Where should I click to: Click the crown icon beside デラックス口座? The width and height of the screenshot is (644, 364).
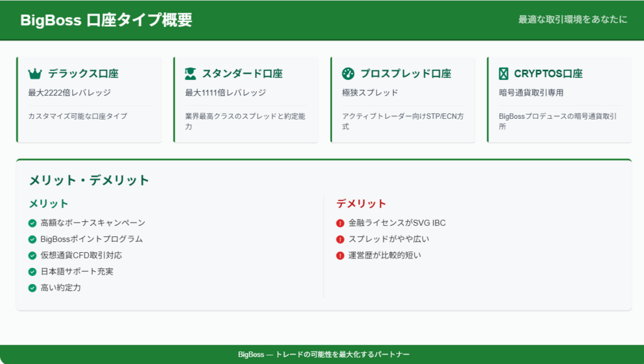35,74
